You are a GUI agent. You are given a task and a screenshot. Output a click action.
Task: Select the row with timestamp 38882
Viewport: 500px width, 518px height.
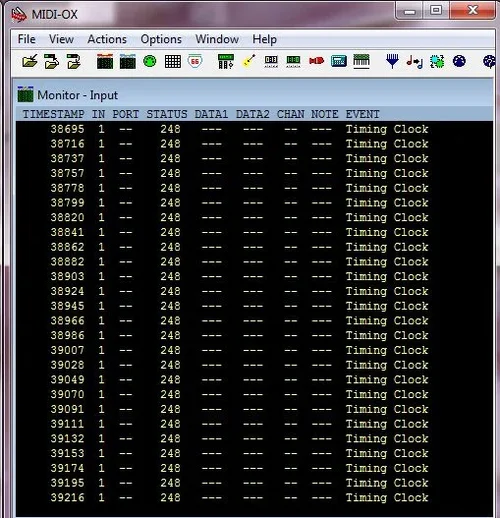[x=254, y=262]
